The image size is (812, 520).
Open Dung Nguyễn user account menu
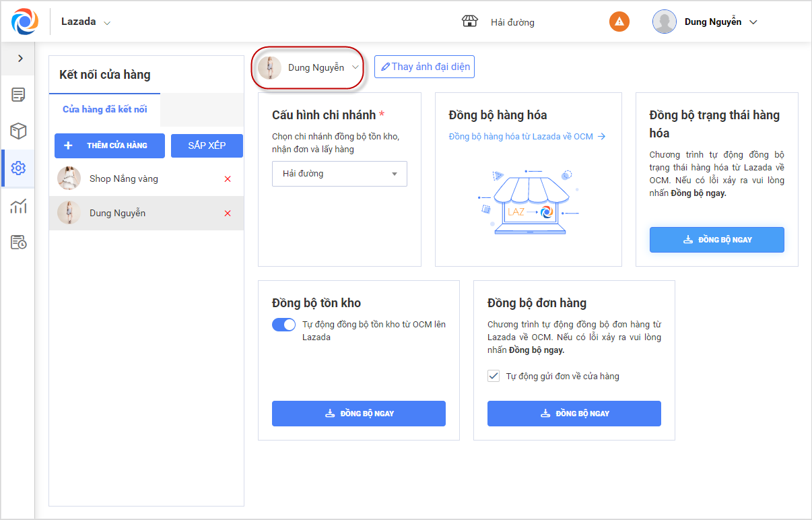[705, 22]
